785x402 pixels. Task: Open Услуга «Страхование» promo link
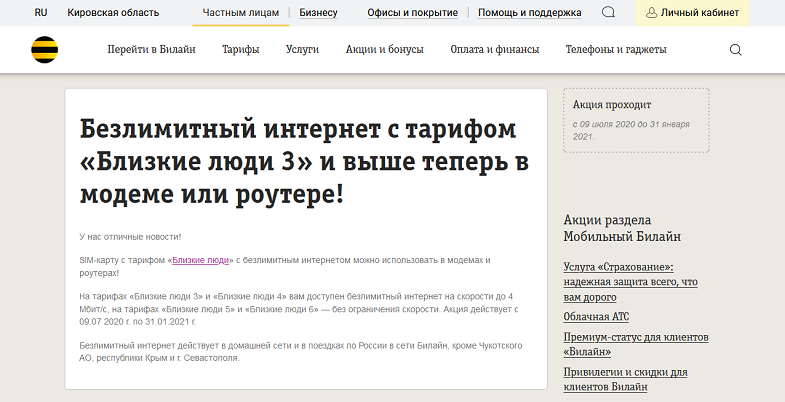coord(630,282)
